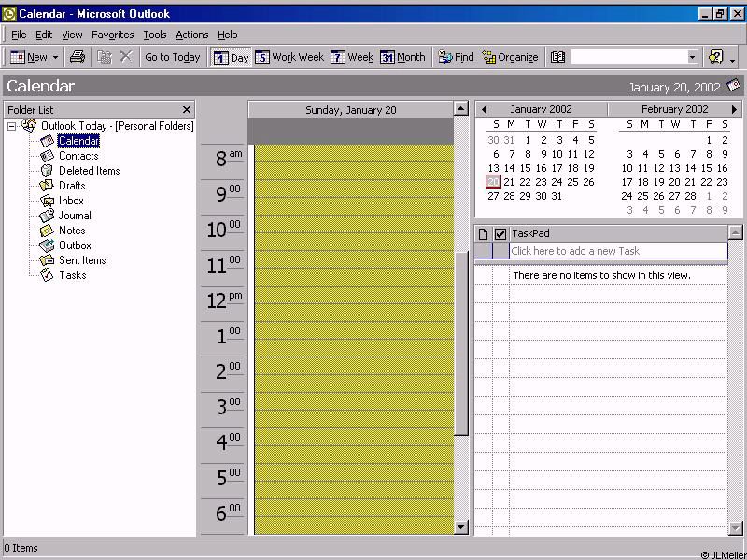Open the New item dropdown arrow
The image size is (747, 560).
(x=55, y=57)
